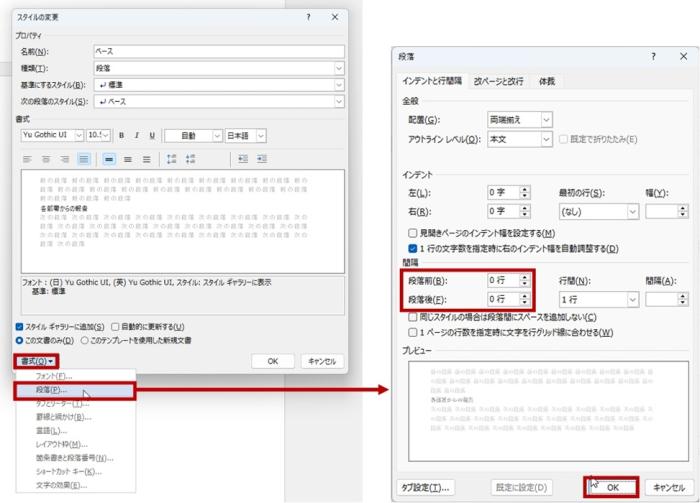The image size is (700, 503).
Task: Select the justify alignment icon
Action: pos(84,159)
